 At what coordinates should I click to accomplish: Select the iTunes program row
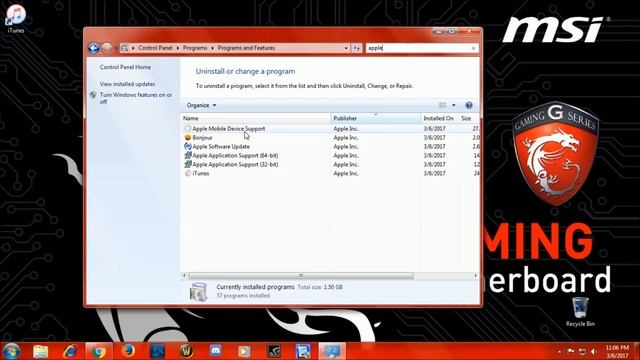point(330,173)
